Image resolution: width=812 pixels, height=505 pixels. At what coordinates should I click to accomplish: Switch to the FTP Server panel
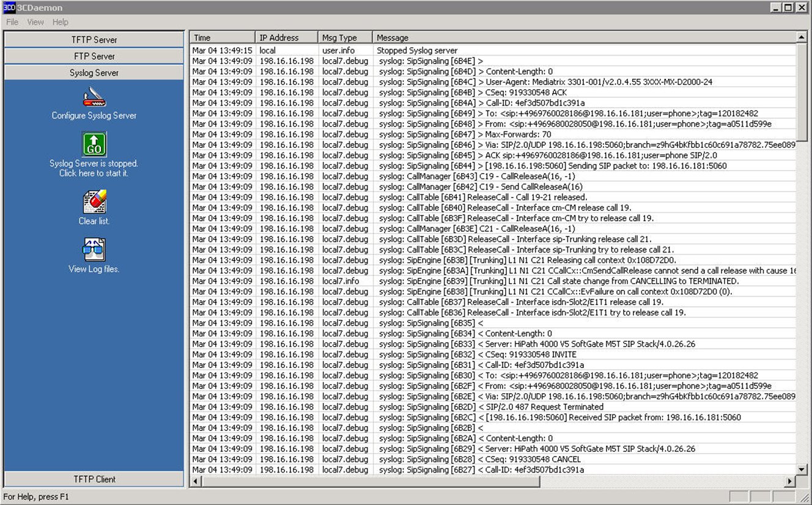point(94,56)
